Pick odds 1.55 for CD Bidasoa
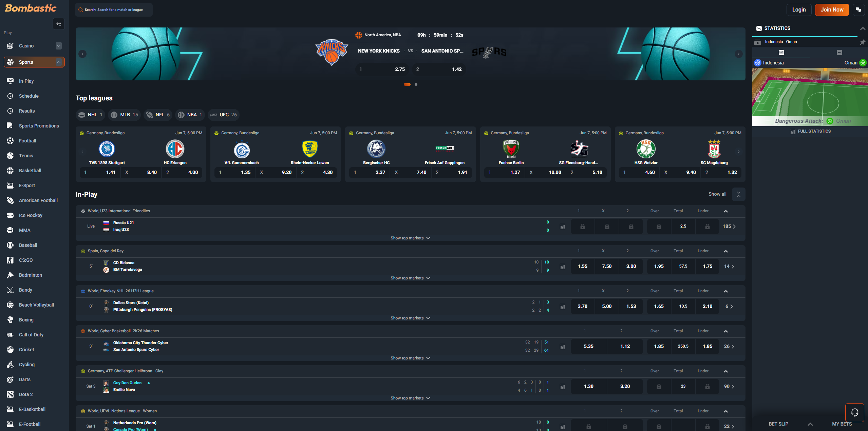The width and height of the screenshot is (868, 431). [x=583, y=267]
